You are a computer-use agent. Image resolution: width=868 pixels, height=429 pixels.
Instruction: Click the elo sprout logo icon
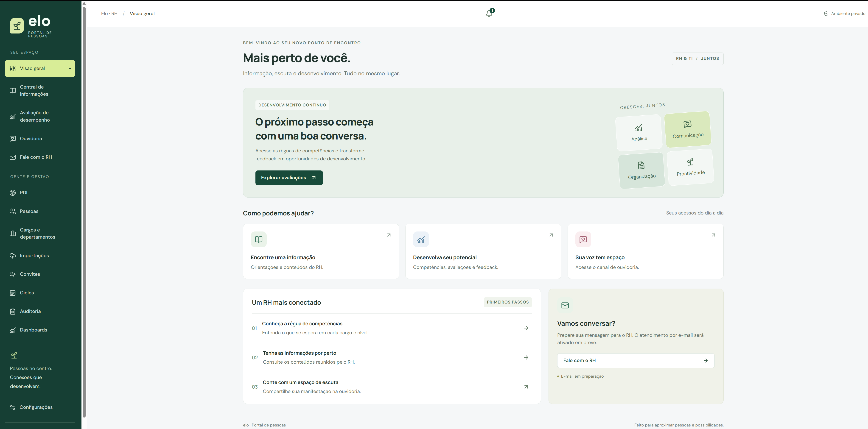point(17,26)
